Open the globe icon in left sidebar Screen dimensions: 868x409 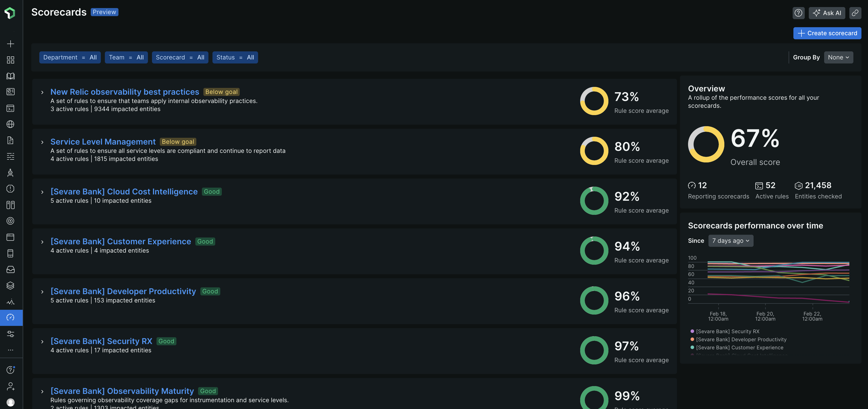point(10,124)
